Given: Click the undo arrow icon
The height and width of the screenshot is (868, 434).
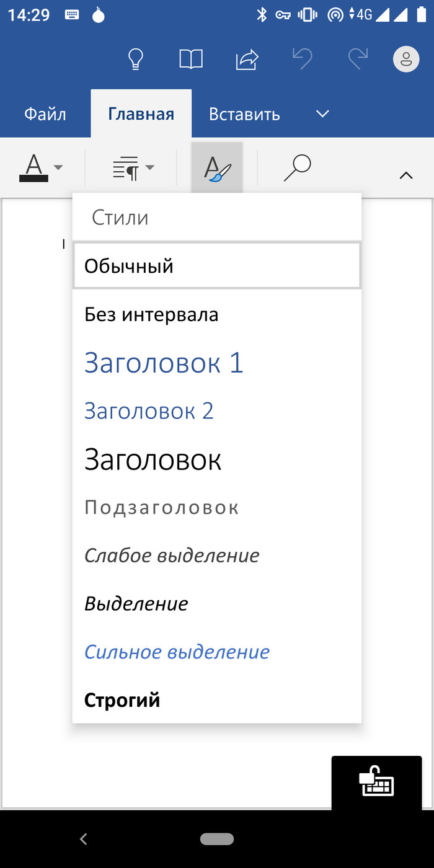Looking at the screenshot, I should tap(302, 60).
